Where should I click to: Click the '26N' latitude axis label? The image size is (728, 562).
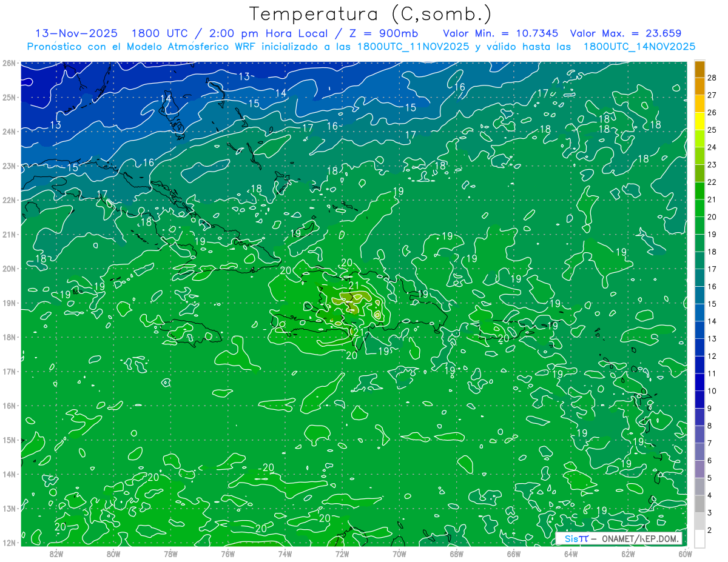coord(9,63)
